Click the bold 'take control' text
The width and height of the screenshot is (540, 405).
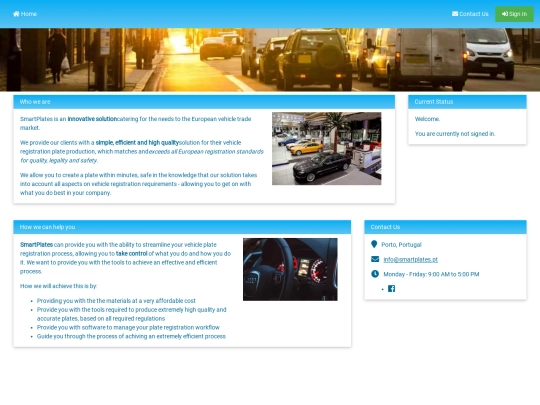point(132,253)
